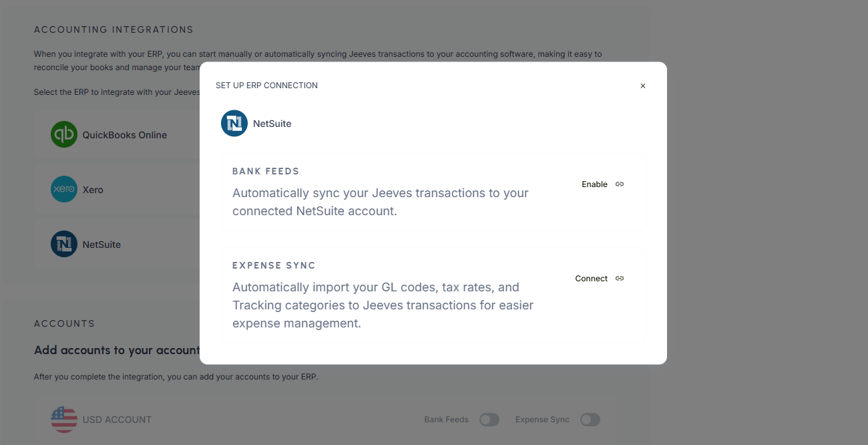Click the Enable link icon for Bank Feeds
Screen dimensions: 868x445
(x=620, y=184)
